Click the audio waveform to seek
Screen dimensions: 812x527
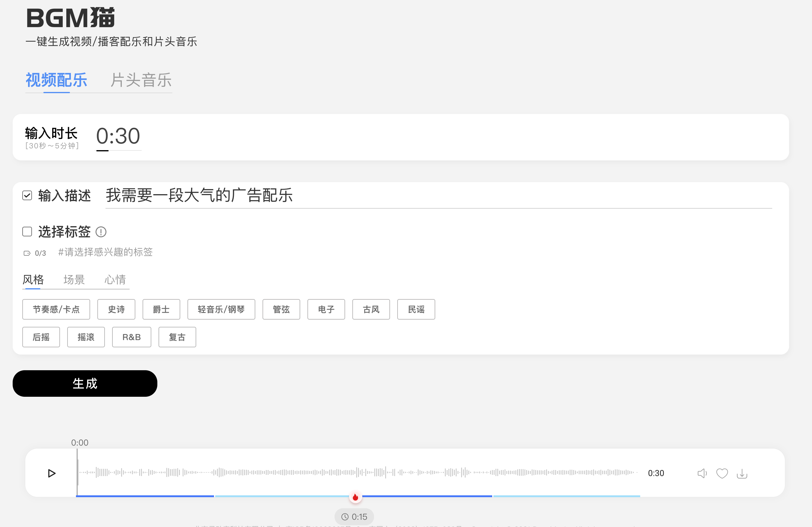(357, 472)
